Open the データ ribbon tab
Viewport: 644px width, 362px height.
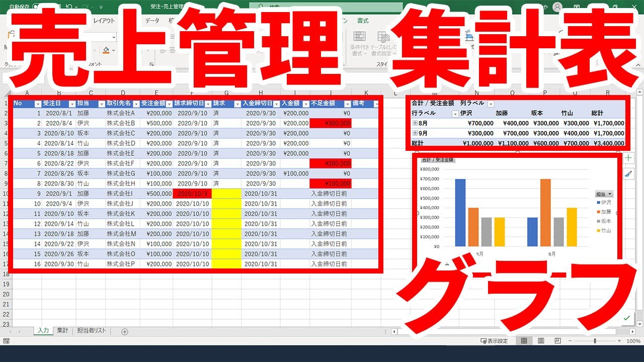[152, 21]
